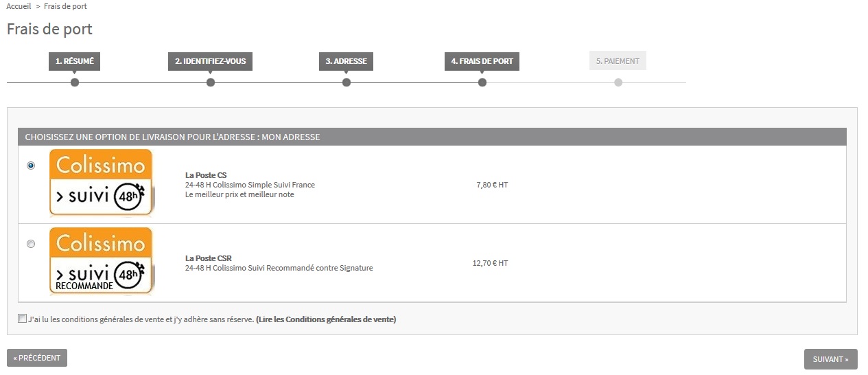This screenshot has height=375, width=868.
Task: Click the La Poste CS carrier name
Action: tap(206, 175)
